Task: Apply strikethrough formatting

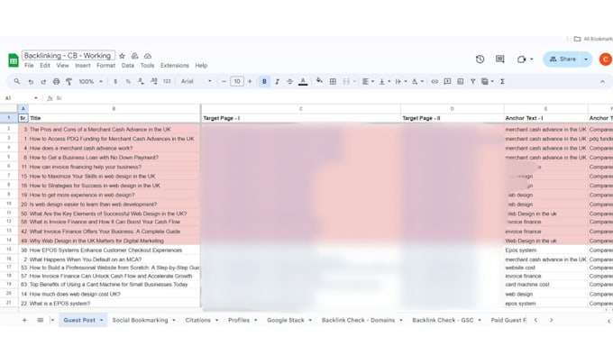Action: 289,82
